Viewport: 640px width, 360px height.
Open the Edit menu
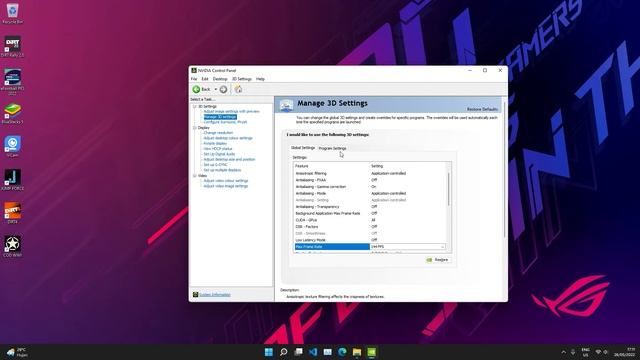pos(205,79)
